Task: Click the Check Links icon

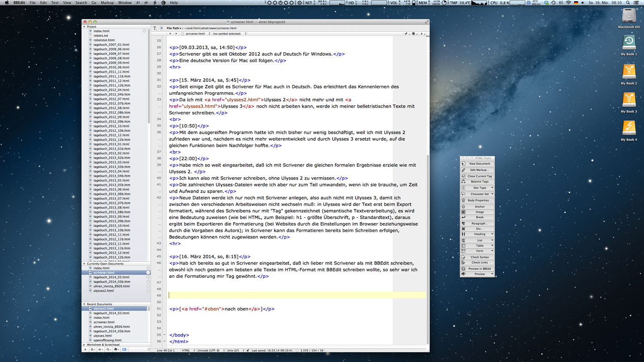Action: click(x=463, y=262)
